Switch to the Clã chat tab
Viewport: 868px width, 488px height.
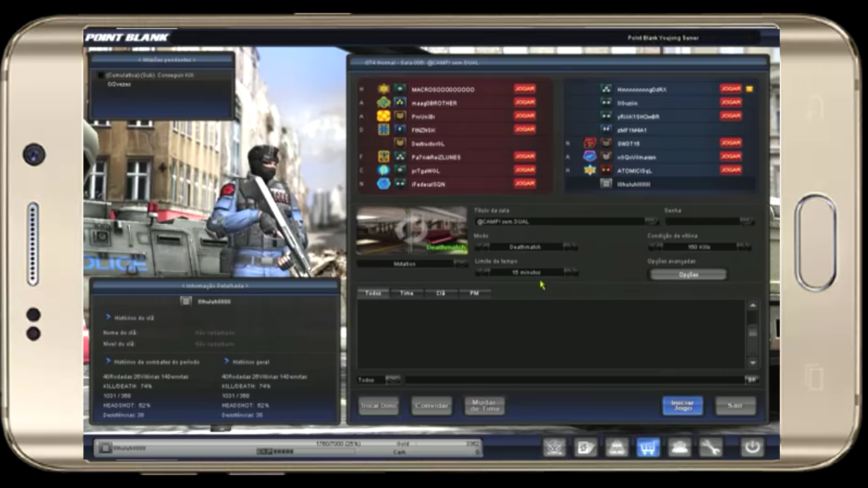441,293
